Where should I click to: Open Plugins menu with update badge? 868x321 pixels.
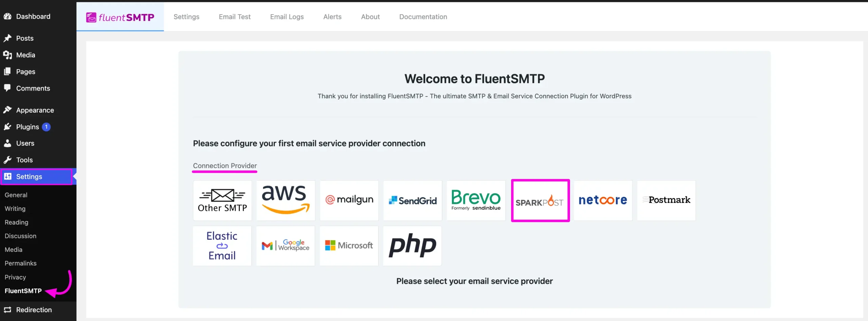[x=38, y=126]
